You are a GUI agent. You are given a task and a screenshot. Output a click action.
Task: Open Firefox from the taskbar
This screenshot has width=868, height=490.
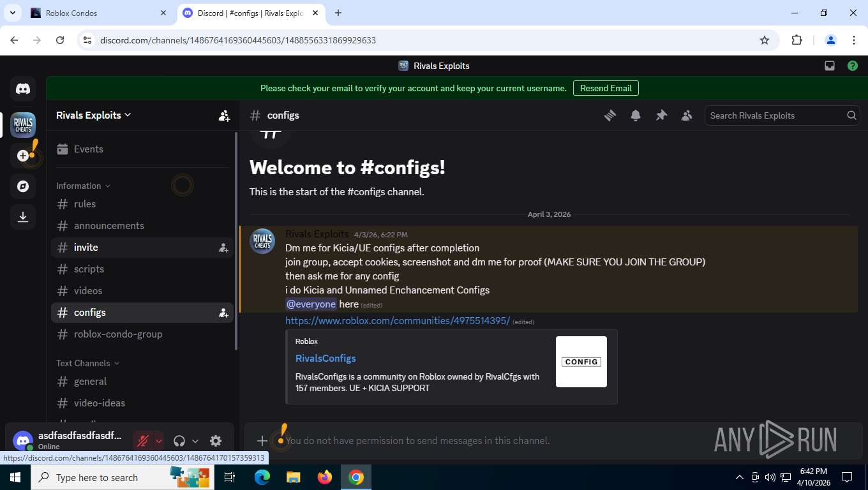pos(325,477)
